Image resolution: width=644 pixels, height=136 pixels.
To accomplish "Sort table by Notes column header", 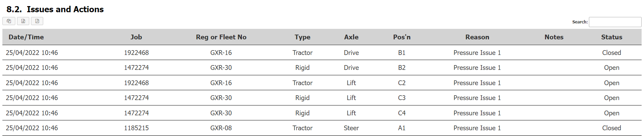I will 554,37.
